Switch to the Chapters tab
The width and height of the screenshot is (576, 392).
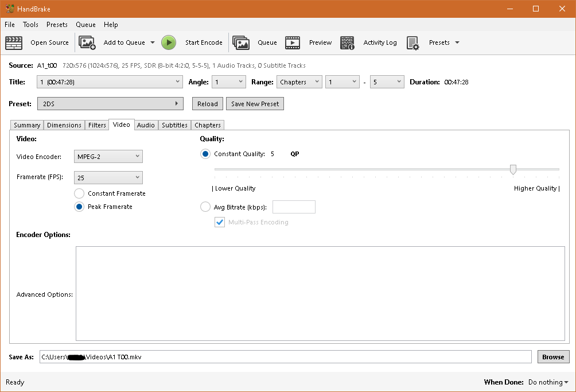[208, 125]
